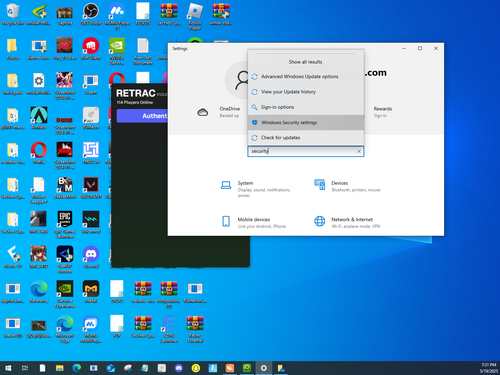The width and height of the screenshot is (500, 375).
Task: Open the Rocket League desktop shortcut
Action: click(39, 190)
